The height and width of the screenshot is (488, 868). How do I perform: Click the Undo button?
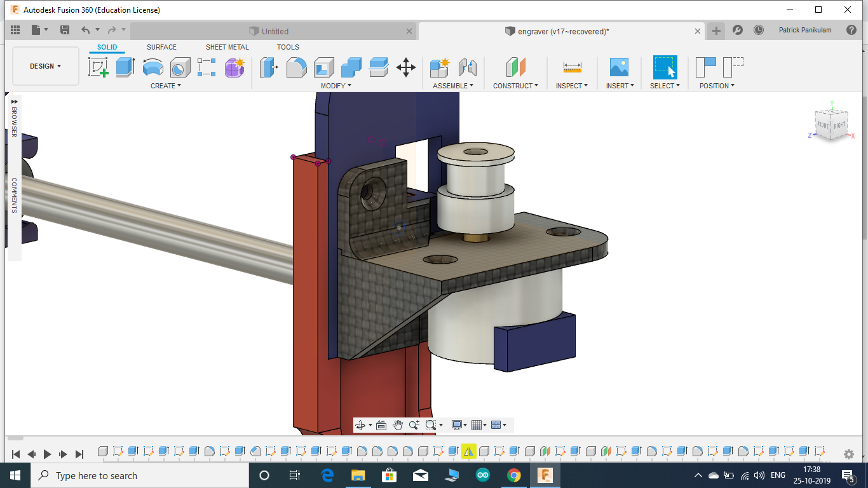pyautogui.click(x=85, y=29)
